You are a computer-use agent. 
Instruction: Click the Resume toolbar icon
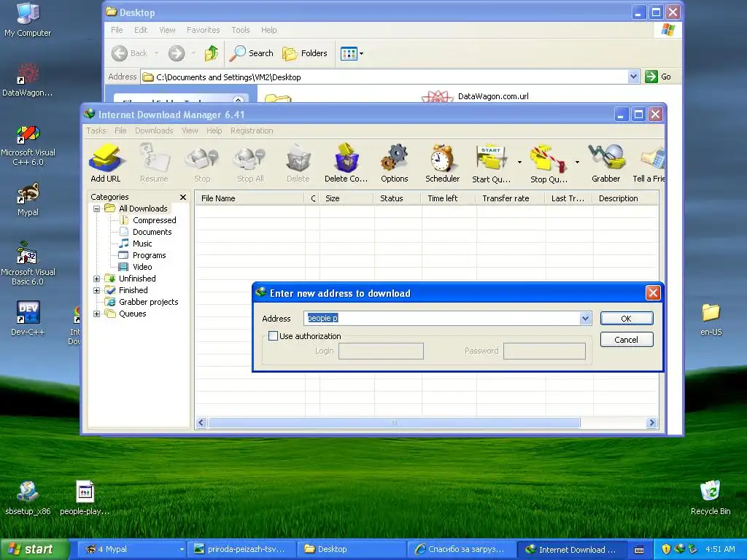[154, 163]
